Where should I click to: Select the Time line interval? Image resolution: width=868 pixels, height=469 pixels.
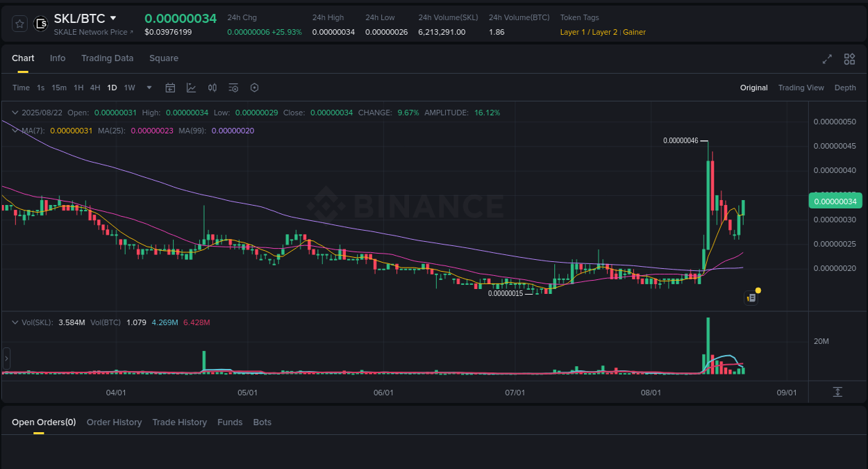pos(21,88)
